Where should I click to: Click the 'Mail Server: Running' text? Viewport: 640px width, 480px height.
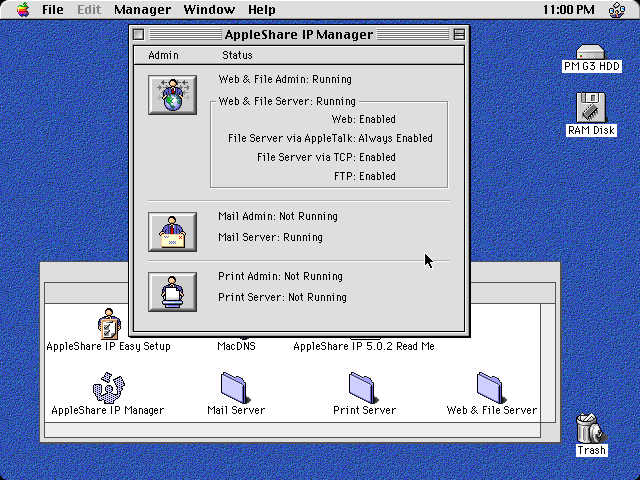270,237
